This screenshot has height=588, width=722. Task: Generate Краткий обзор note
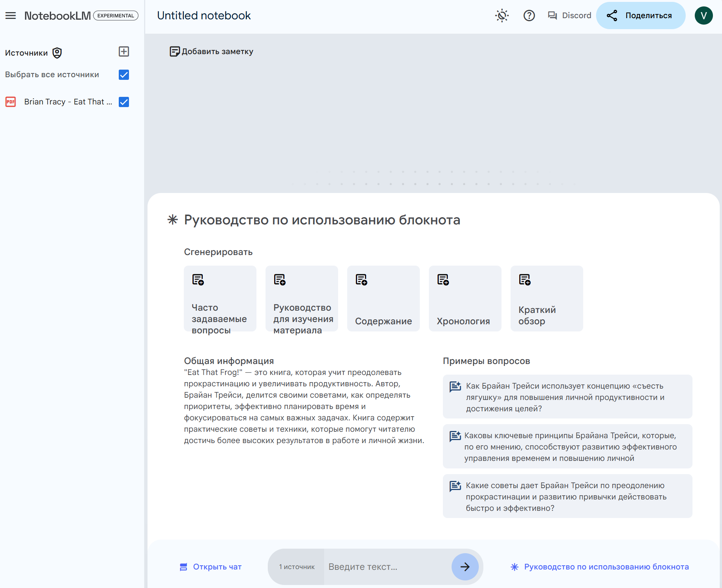click(547, 299)
